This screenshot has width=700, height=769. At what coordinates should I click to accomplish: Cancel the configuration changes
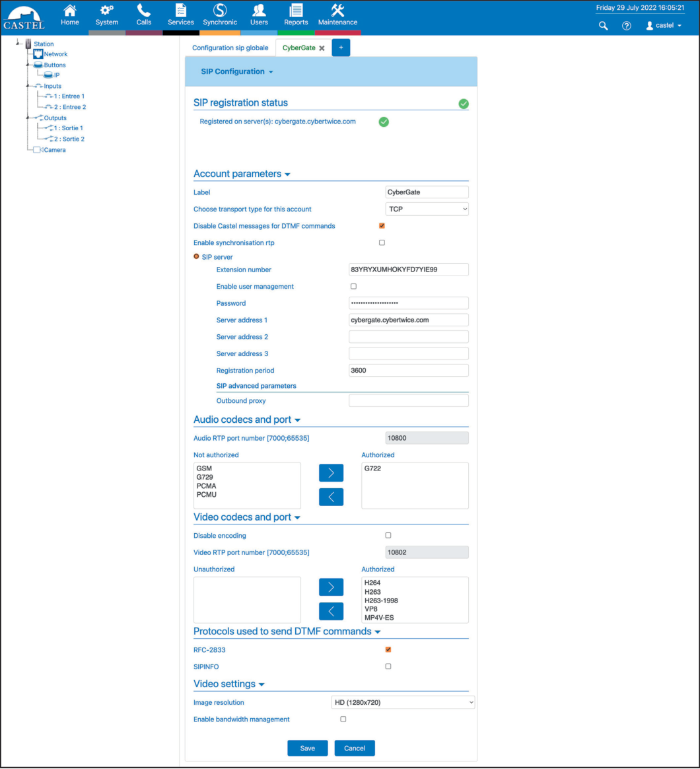pyautogui.click(x=354, y=748)
